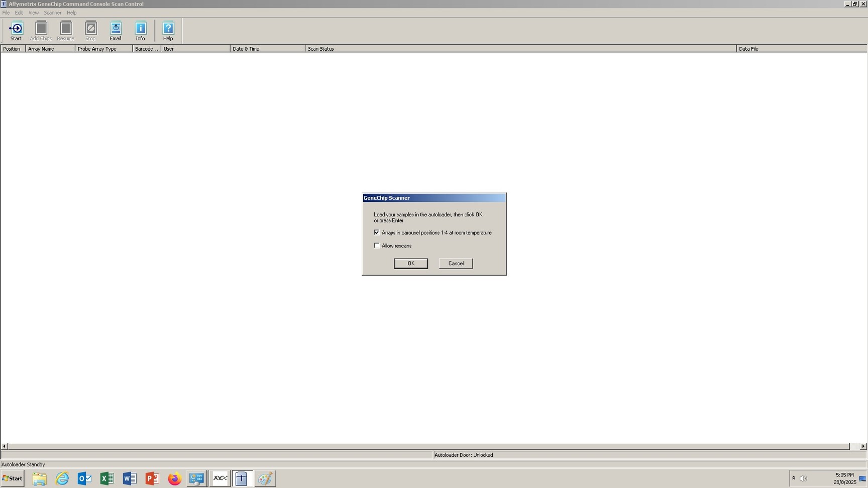Click the Start scan toolbar icon

pyautogui.click(x=16, y=31)
